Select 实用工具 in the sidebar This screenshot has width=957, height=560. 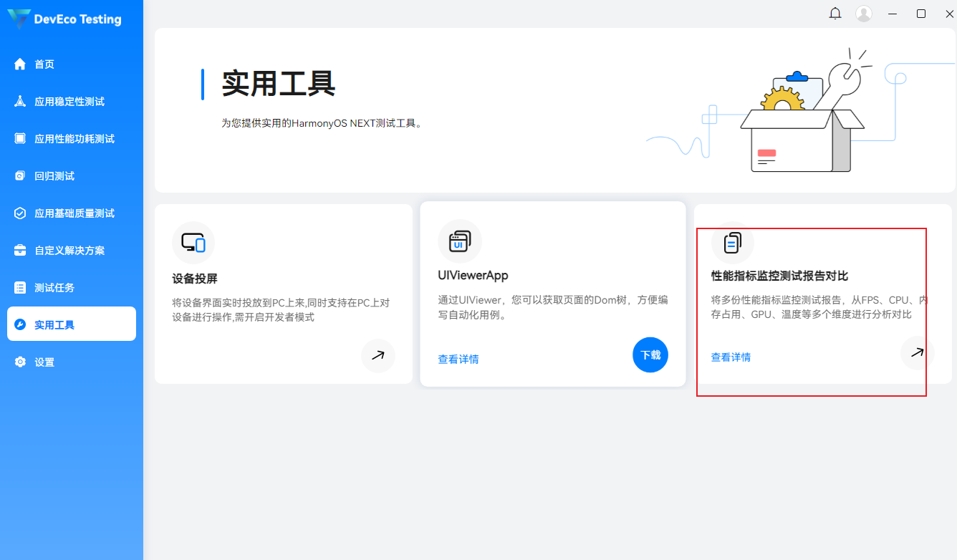(72, 324)
